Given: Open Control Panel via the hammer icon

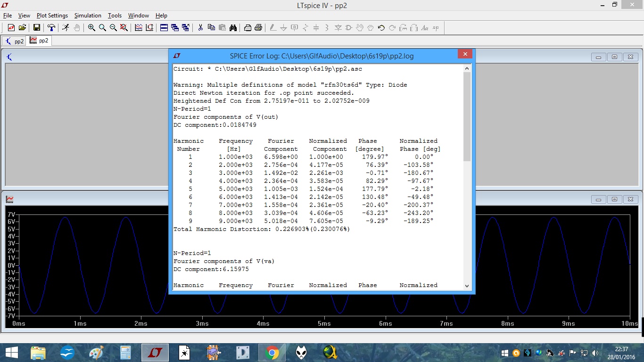Looking at the screenshot, I should tap(51, 28).
